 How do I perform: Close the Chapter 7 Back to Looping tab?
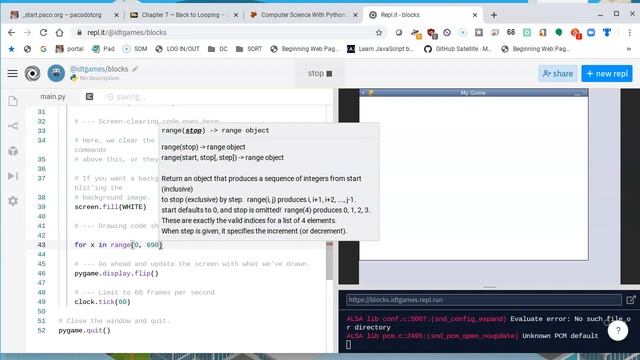pyautogui.click(x=236, y=15)
